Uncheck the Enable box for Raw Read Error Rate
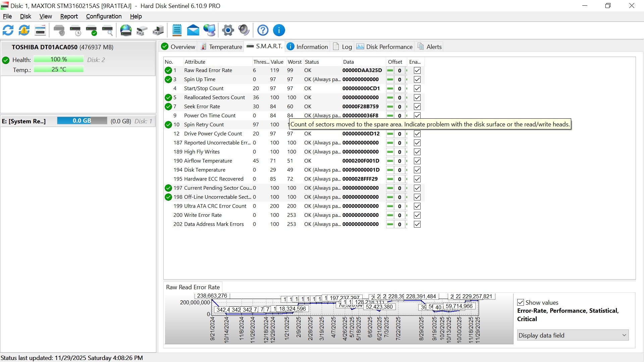The height and width of the screenshot is (362, 644). click(417, 70)
